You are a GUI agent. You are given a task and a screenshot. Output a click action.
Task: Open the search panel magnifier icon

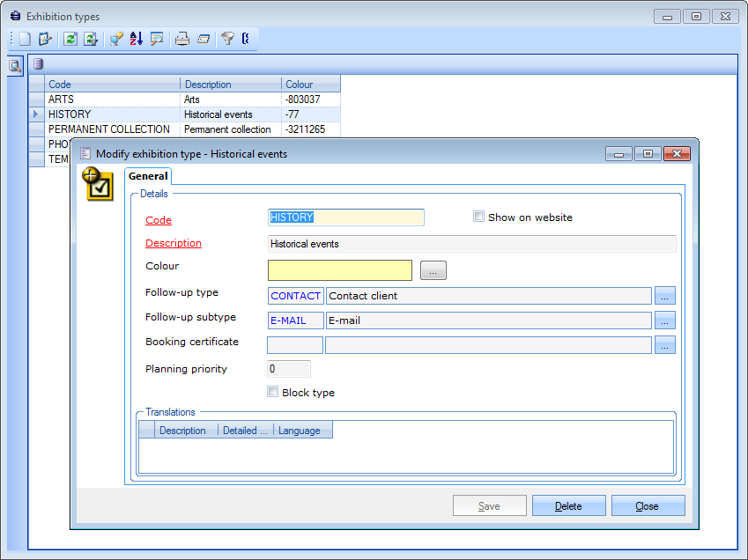coord(15,65)
